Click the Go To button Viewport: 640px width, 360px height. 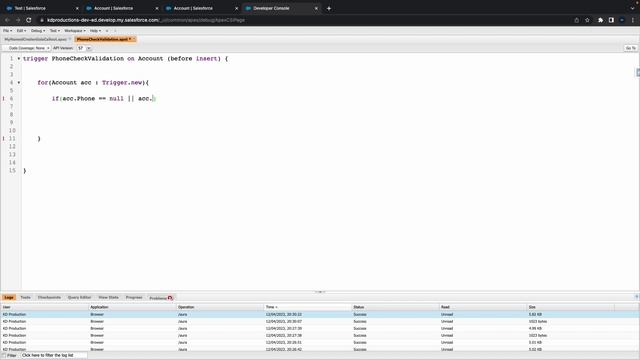tap(631, 48)
